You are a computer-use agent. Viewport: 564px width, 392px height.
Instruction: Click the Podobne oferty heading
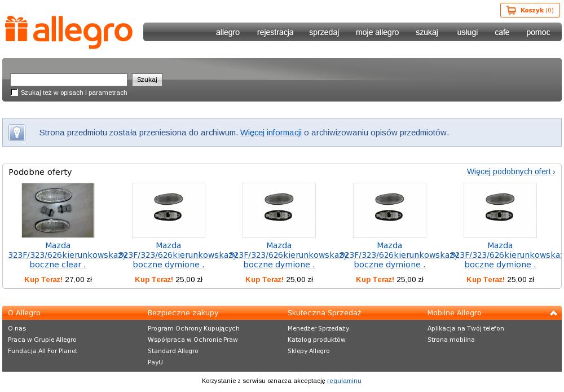tap(40, 172)
